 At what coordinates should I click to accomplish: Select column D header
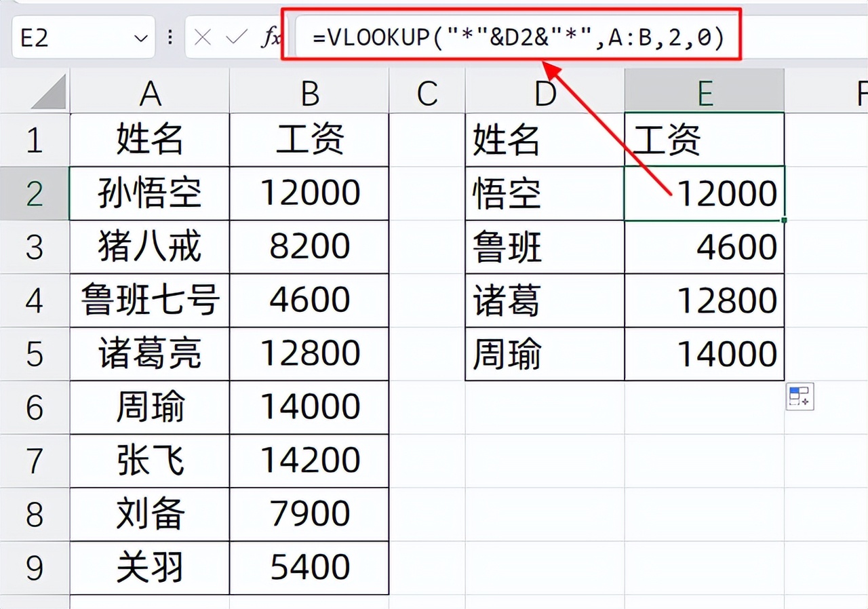pyautogui.click(x=545, y=92)
